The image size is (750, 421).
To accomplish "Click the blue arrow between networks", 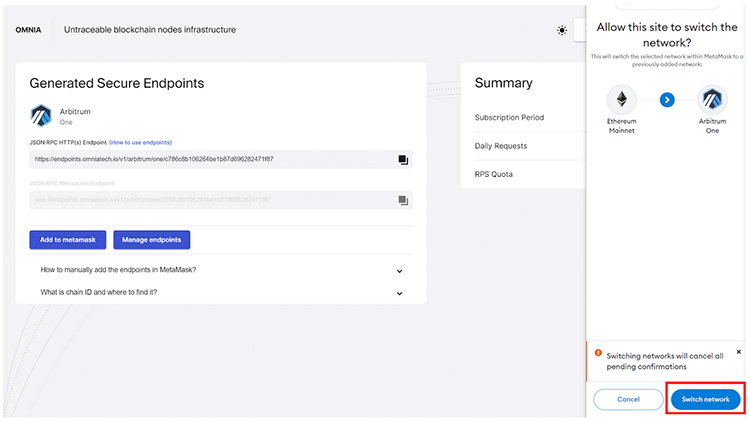I will pos(667,100).
